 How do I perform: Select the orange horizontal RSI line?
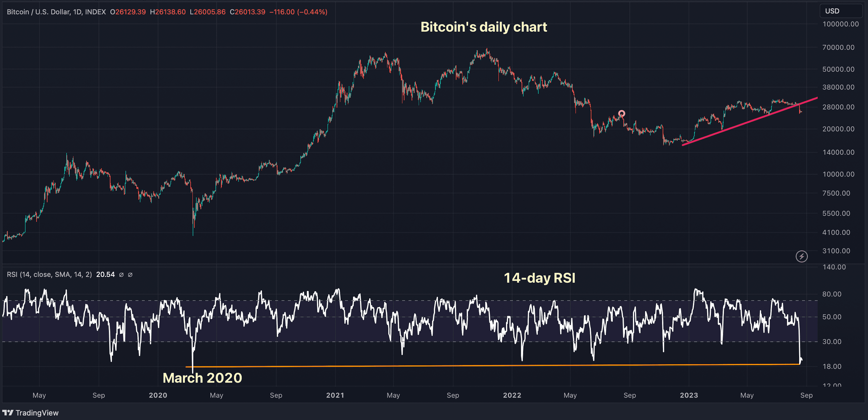tap(493, 365)
